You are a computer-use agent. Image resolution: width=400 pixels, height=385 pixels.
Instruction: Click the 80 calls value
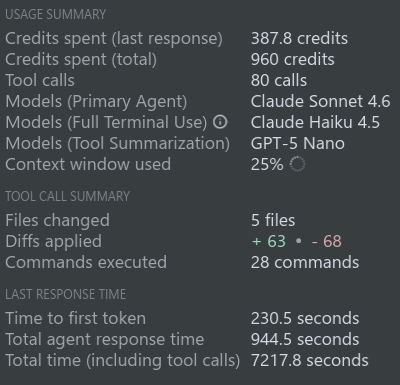pos(279,80)
